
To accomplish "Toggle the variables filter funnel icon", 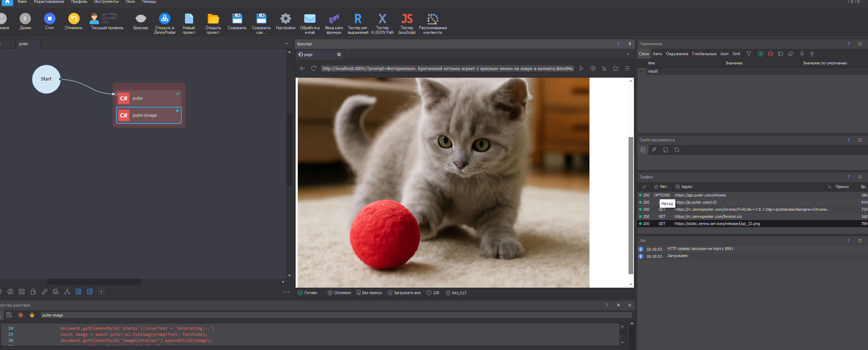I will [749, 54].
